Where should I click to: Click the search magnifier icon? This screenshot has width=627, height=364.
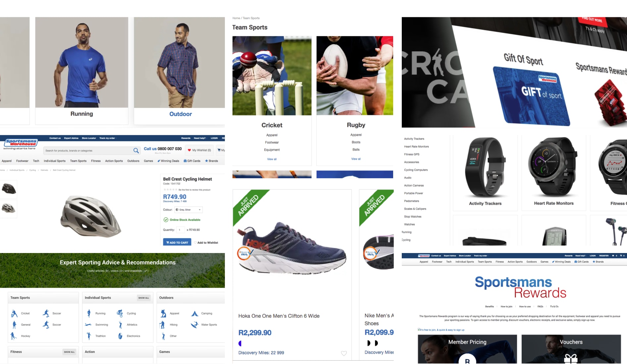pos(136,151)
